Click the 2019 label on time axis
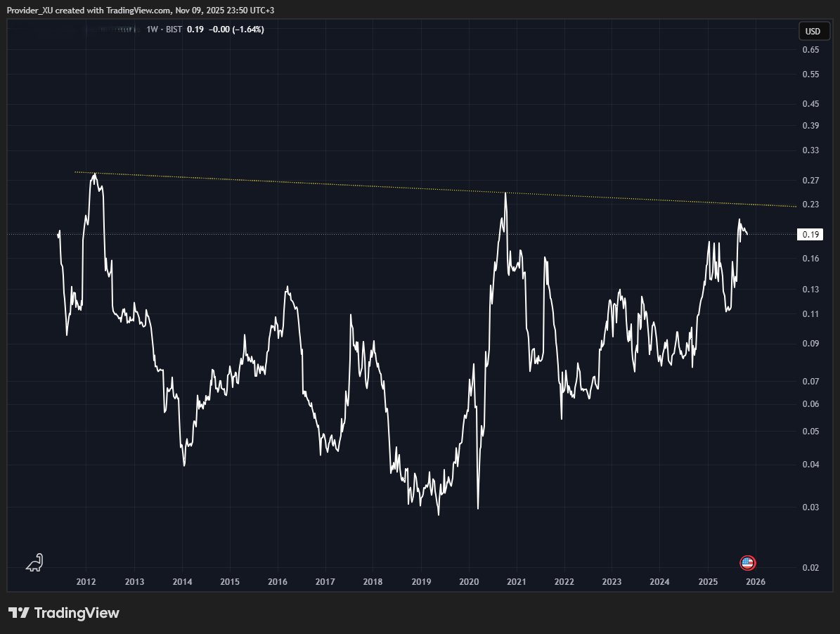 (421, 582)
